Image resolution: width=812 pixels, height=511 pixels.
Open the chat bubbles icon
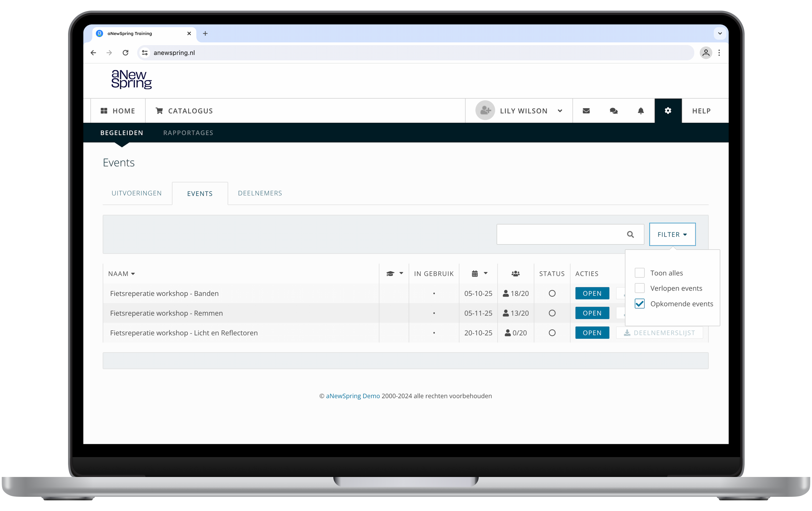[x=613, y=111]
